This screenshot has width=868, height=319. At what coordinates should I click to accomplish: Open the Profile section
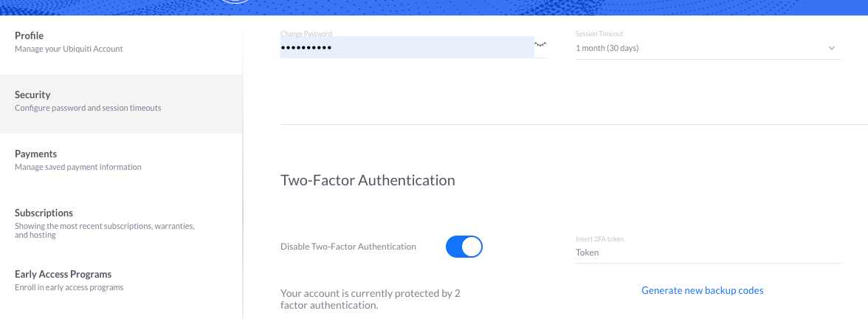pos(121,43)
